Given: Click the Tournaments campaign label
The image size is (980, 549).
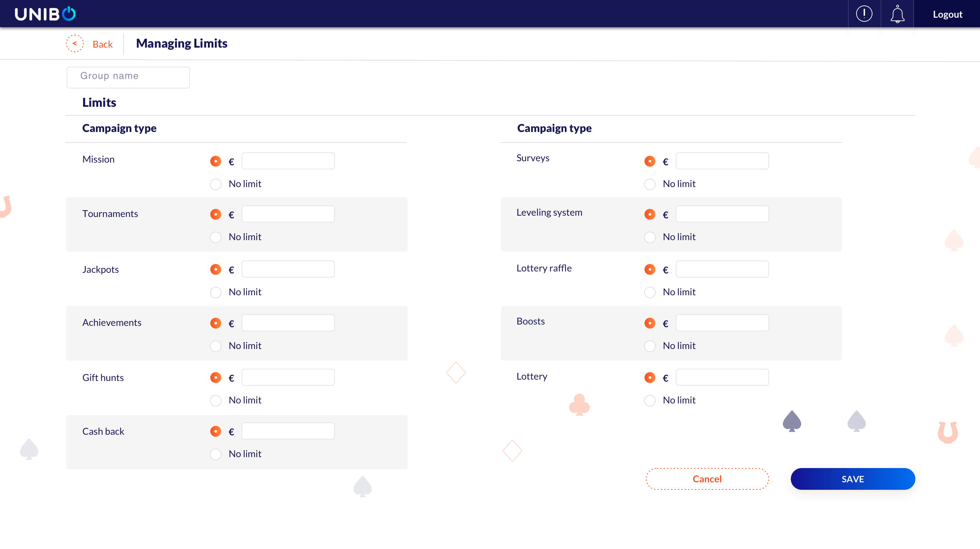Looking at the screenshot, I should (x=110, y=214).
